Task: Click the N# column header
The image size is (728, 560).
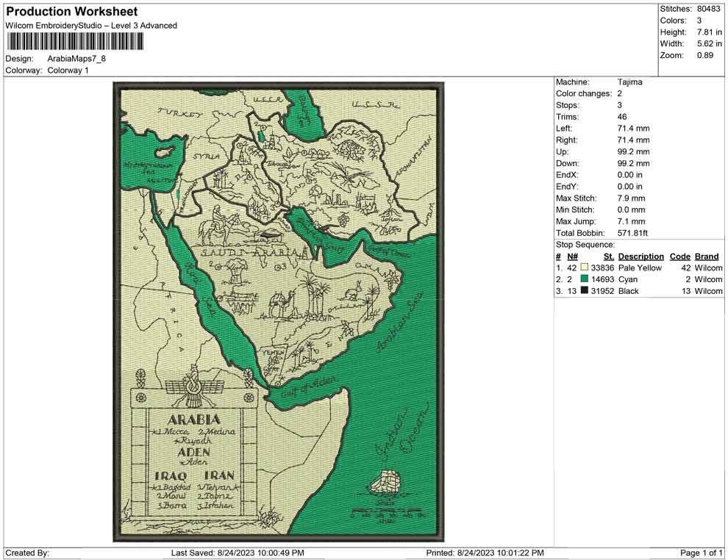Action: click(x=572, y=256)
